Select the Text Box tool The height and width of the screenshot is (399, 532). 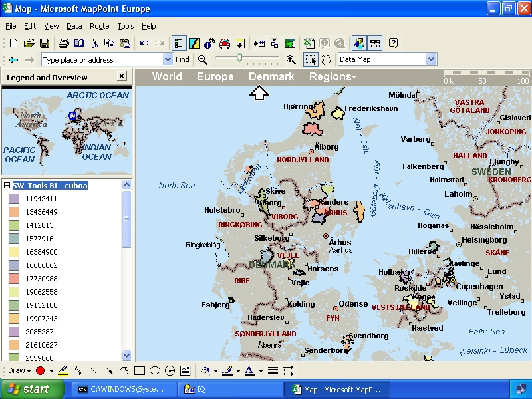pos(186,371)
